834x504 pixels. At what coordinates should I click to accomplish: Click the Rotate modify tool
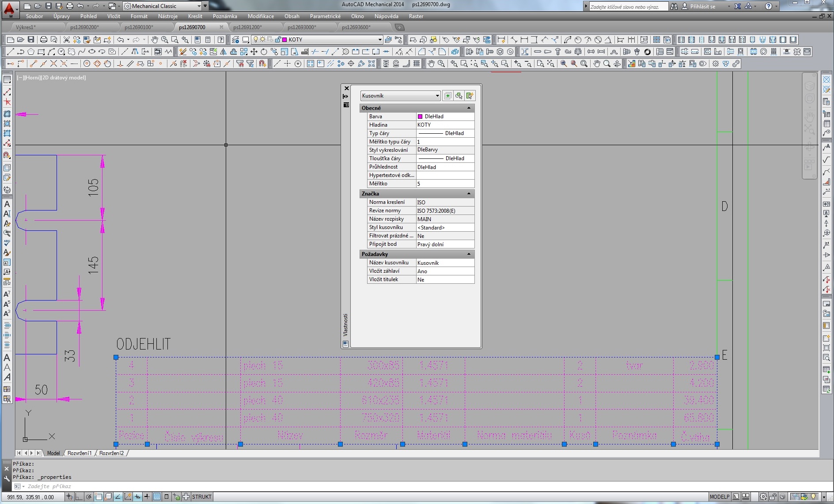[264, 52]
